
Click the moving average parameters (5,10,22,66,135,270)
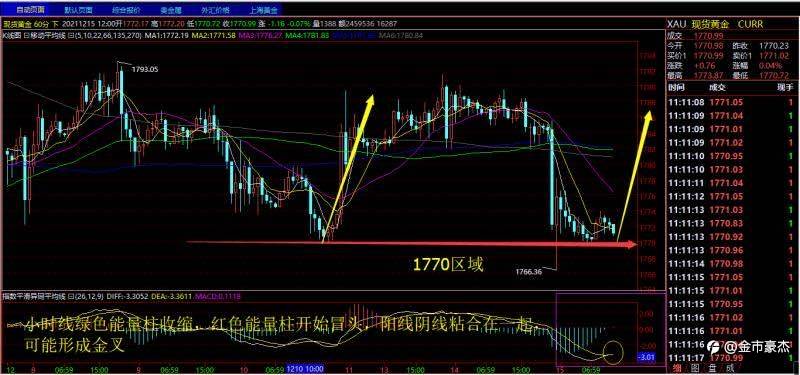tap(109, 36)
